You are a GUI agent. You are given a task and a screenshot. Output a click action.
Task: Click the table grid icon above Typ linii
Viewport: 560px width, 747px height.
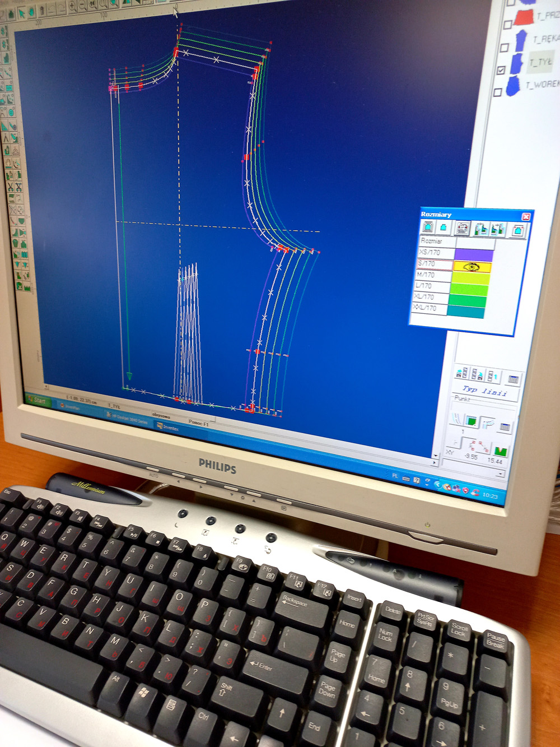[513, 379]
